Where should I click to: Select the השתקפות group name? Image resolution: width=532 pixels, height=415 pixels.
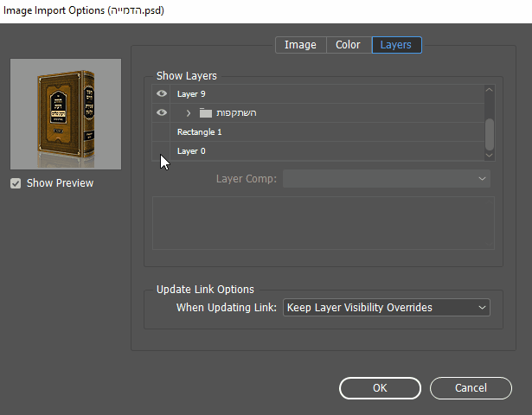pos(236,113)
